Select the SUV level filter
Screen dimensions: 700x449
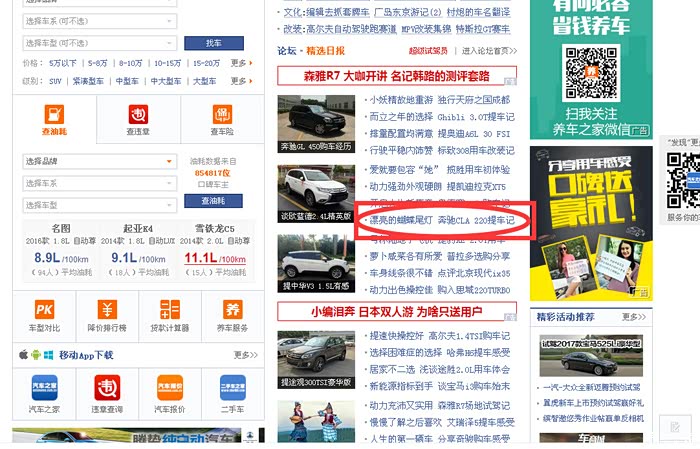click(x=55, y=81)
